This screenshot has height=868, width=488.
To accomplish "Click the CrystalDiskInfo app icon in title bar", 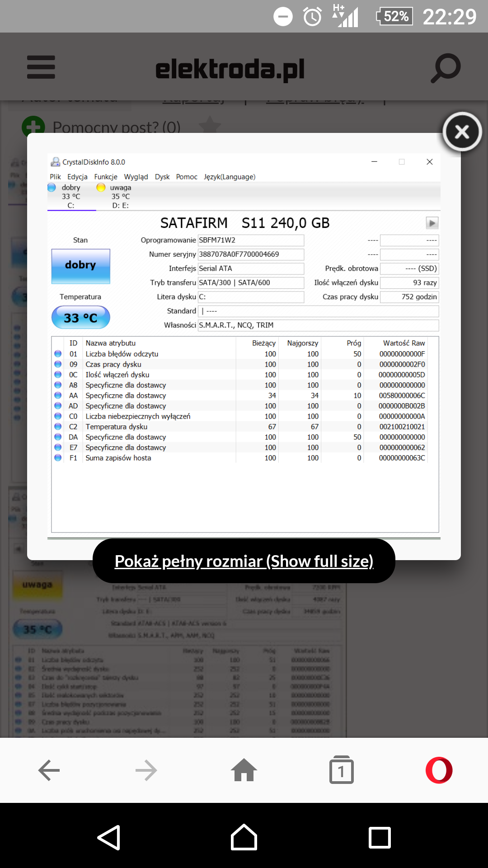I will 56,162.
